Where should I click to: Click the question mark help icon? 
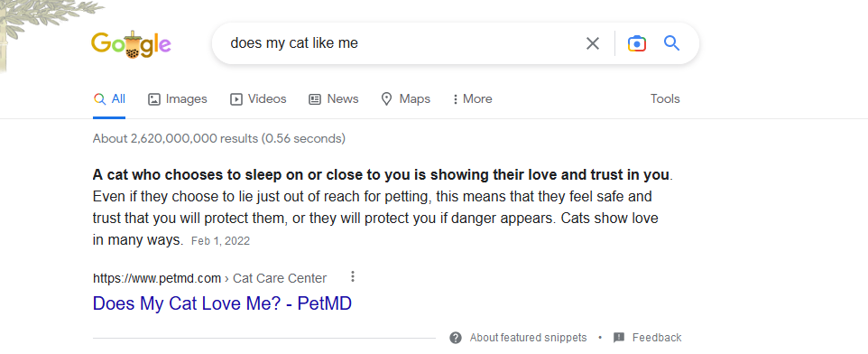pos(456,338)
